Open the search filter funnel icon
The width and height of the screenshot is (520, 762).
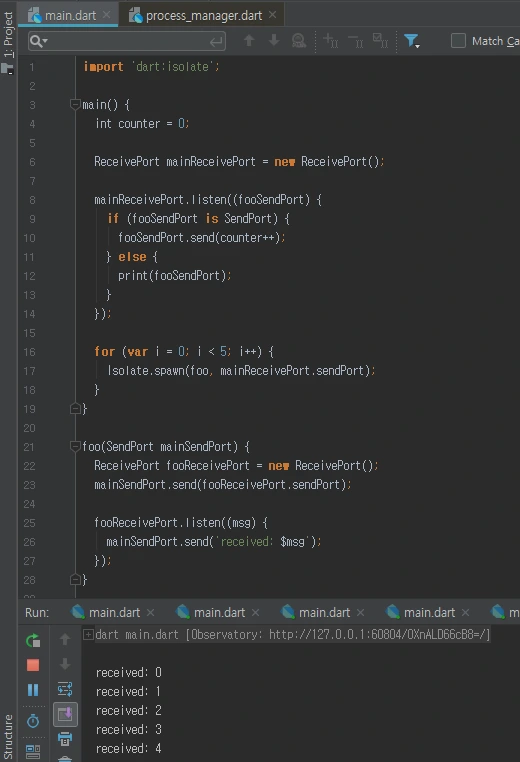(x=412, y=41)
